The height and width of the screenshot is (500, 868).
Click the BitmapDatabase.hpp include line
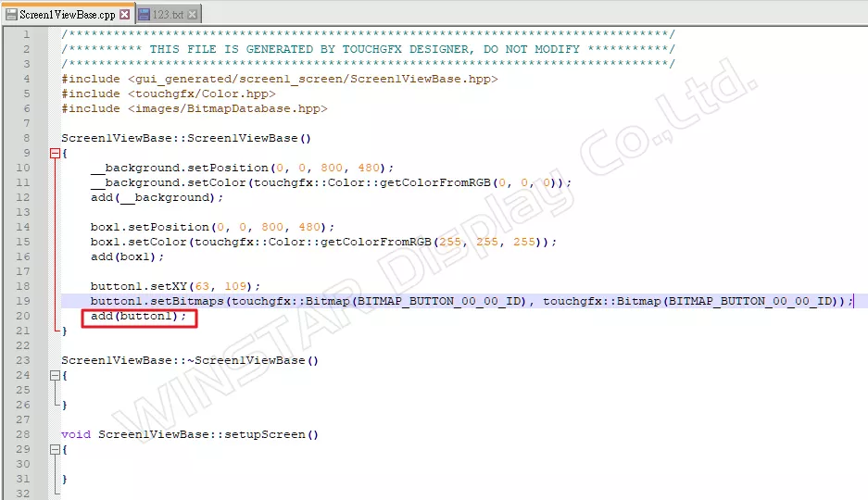coord(195,108)
